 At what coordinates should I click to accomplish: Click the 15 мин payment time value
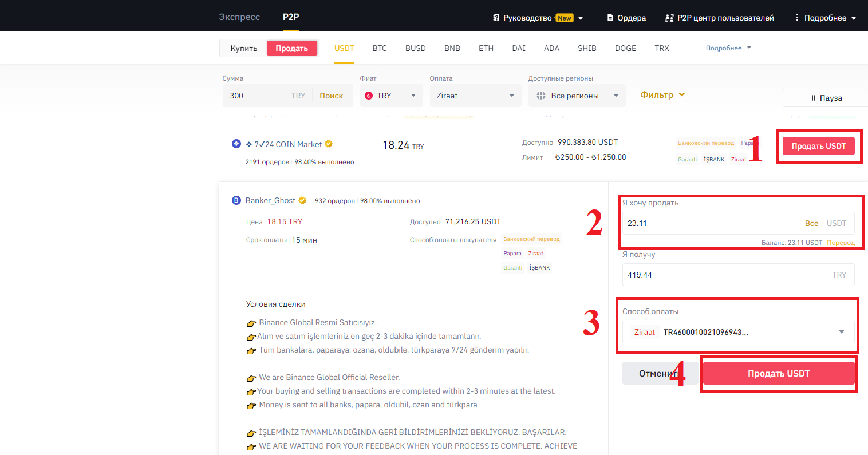[305, 240]
